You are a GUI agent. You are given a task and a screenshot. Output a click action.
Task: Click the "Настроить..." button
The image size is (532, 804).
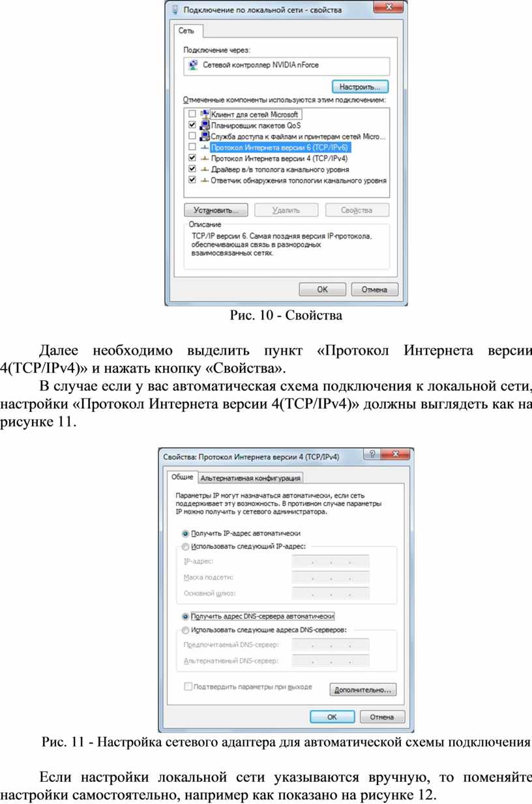coord(361,87)
